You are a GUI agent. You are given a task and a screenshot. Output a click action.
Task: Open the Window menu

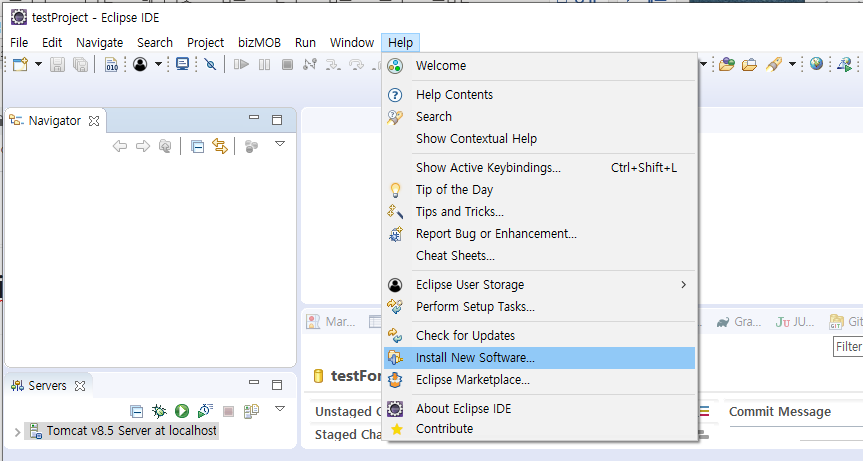coord(352,42)
